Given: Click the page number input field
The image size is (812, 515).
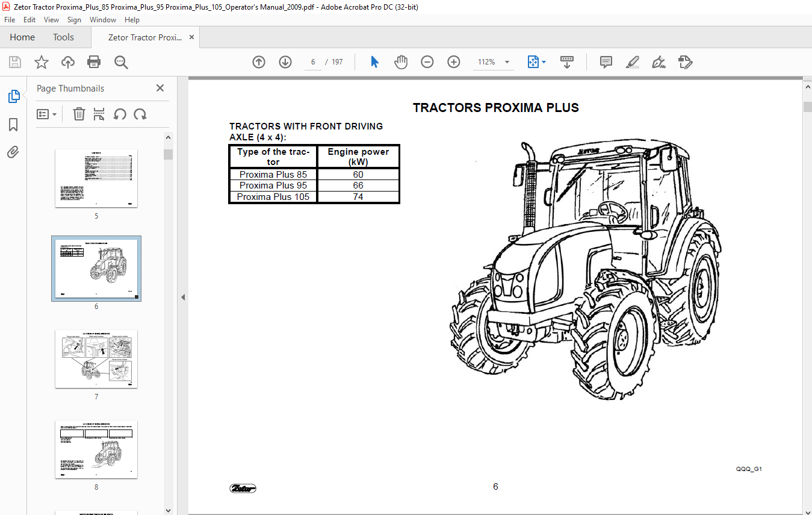Looking at the screenshot, I should point(313,62).
